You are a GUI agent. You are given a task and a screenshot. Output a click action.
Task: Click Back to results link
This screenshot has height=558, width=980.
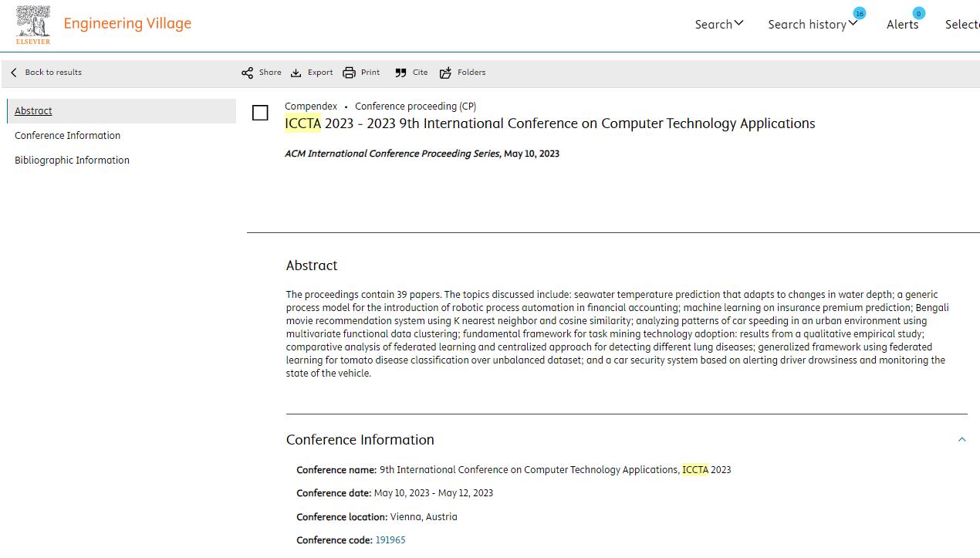[52, 73]
